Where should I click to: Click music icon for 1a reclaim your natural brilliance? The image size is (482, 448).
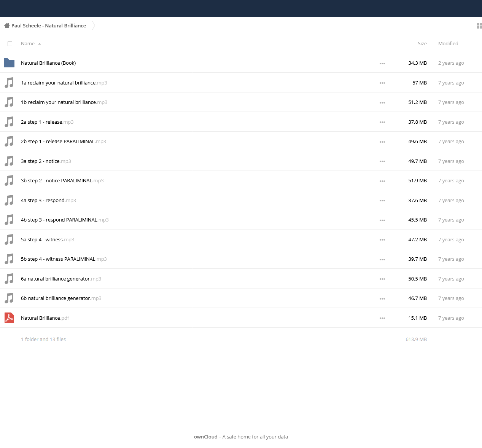(9, 83)
